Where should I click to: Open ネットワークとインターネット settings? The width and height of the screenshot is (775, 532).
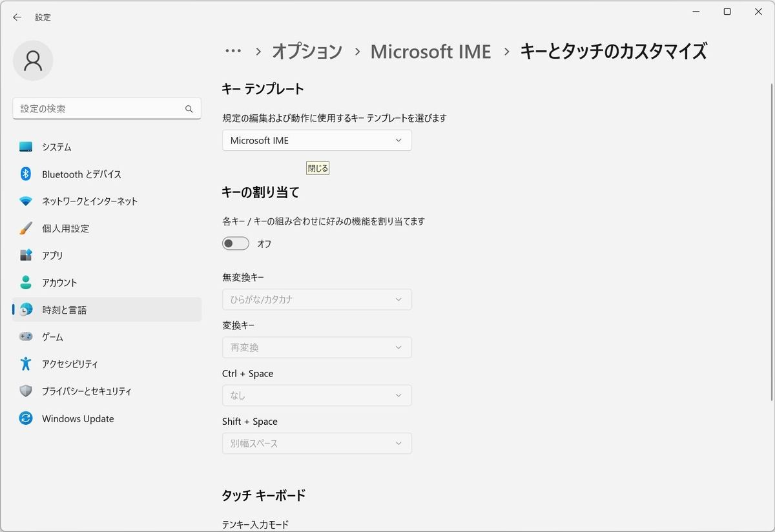tap(107, 201)
